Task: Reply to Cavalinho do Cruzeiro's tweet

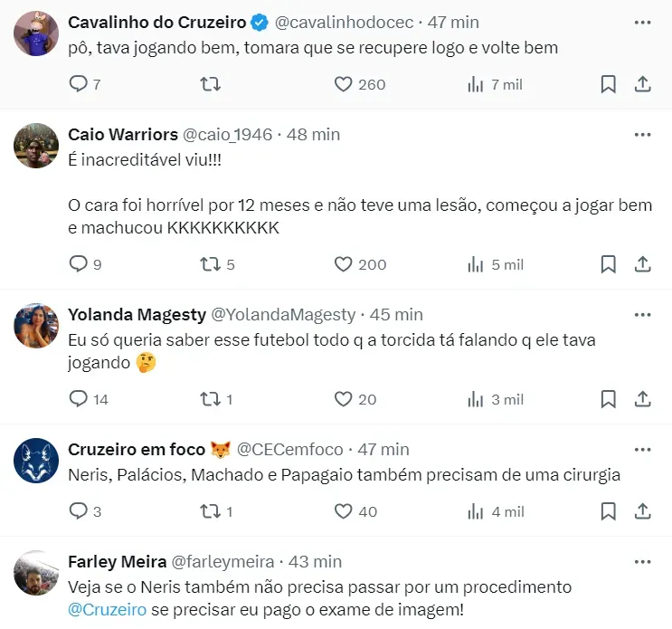Action: pos(79,84)
